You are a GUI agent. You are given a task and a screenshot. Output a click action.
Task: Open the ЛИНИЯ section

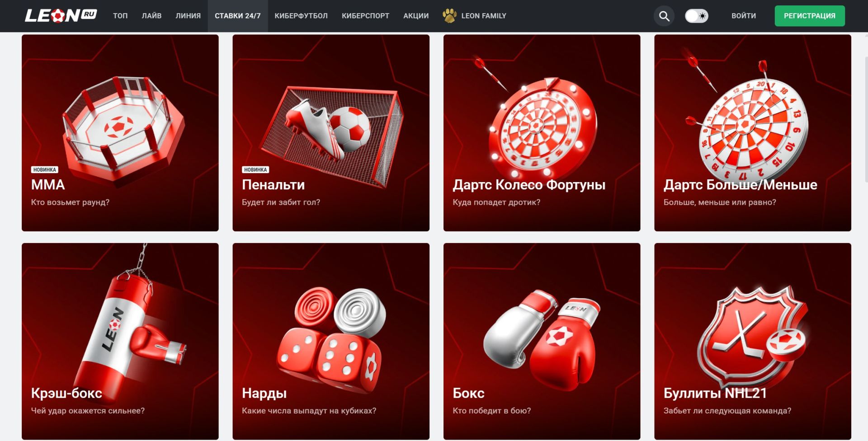click(188, 16)
